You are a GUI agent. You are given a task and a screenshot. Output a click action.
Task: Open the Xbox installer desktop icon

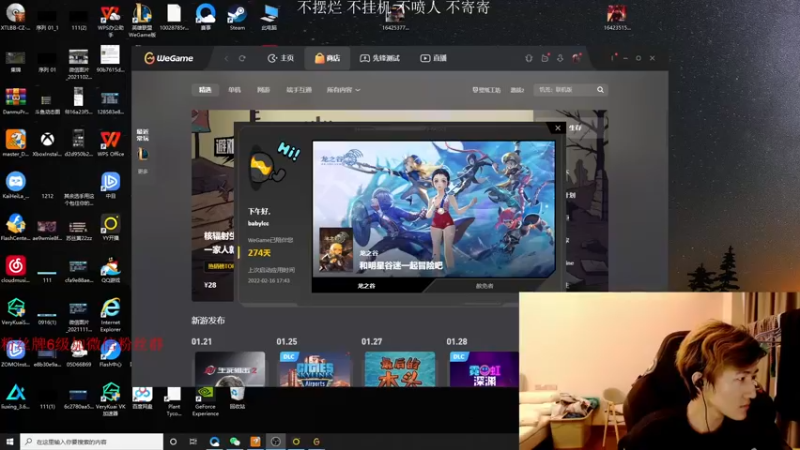click(x=47, y=143)
